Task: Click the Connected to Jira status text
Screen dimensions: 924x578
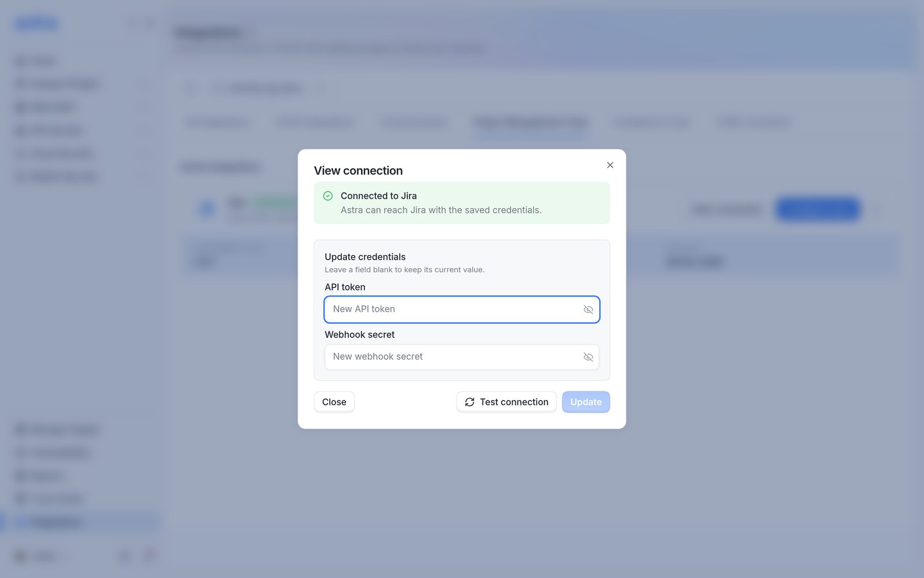Action: click(379, 196)
